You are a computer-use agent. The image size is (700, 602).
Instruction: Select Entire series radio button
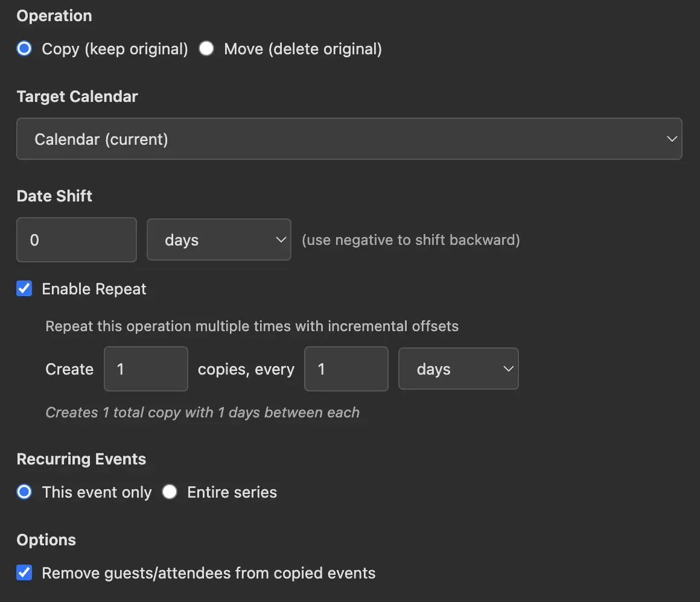[170, 492]
